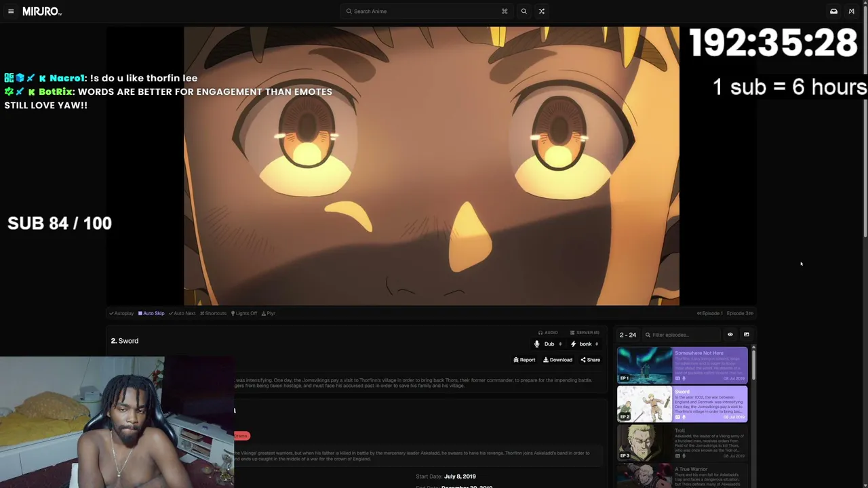Toggle Auto Skip option under the player
Image resolution: width=868 pixels, height=488 pixels.
pyautogui.click(x=151, y=313)
